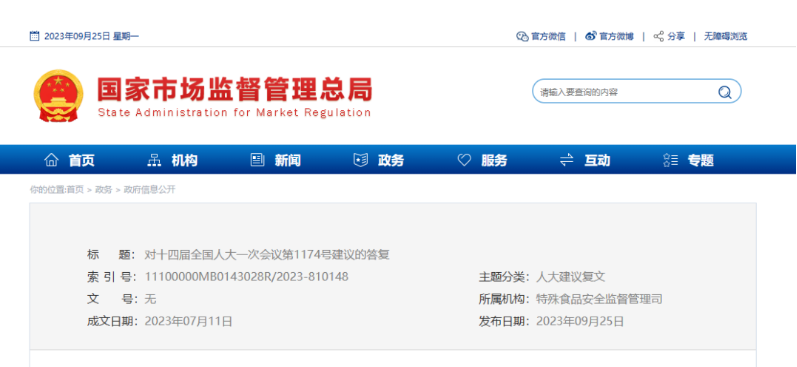Click the heart icon next to 服务
The image size is (797, 367).
coord(464,161)
